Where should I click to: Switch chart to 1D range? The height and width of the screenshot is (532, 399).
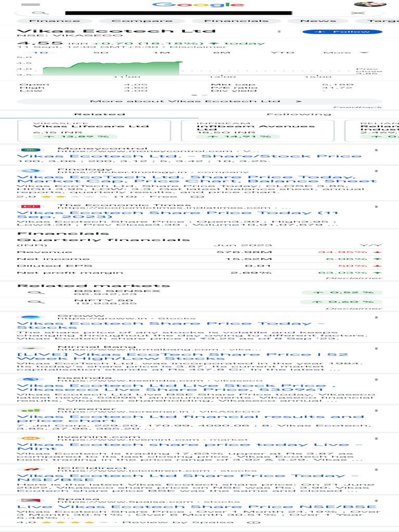(x=41, y=52)
